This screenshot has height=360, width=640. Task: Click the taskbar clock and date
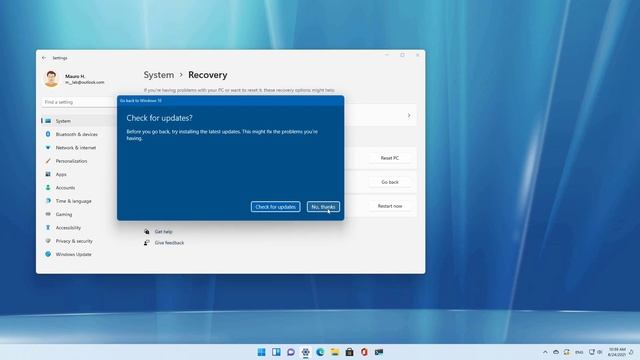(x=617, y=352)
